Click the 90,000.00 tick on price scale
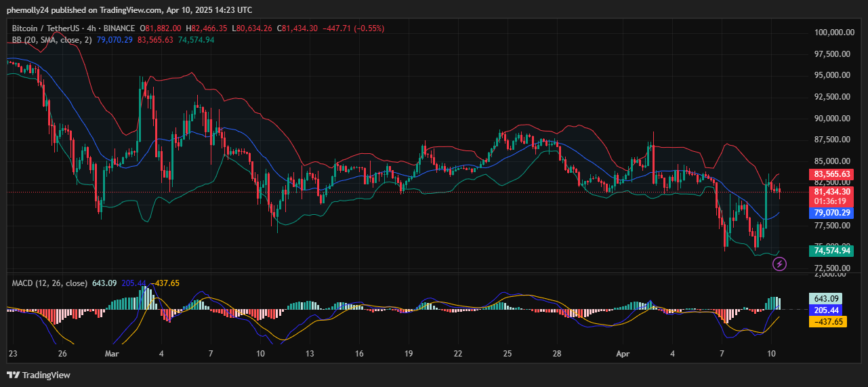The width and height of the screenshot is (868, 387). point(833,119)
